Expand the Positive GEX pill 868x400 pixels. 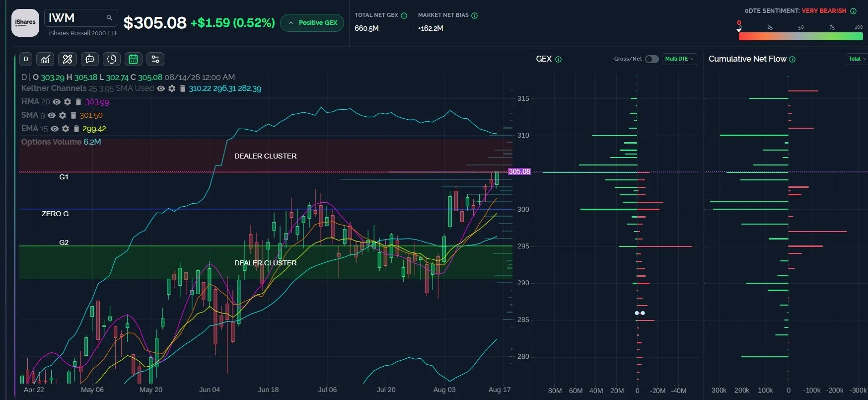click(x=312, y=23)
